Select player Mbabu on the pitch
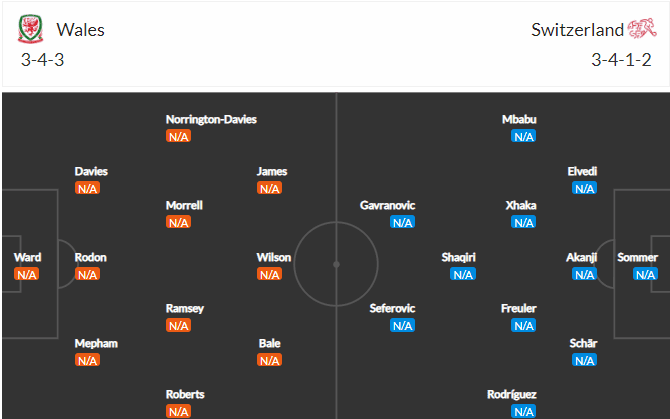The width and height of the screenshot is (670, 419). [x=519, y=120]
